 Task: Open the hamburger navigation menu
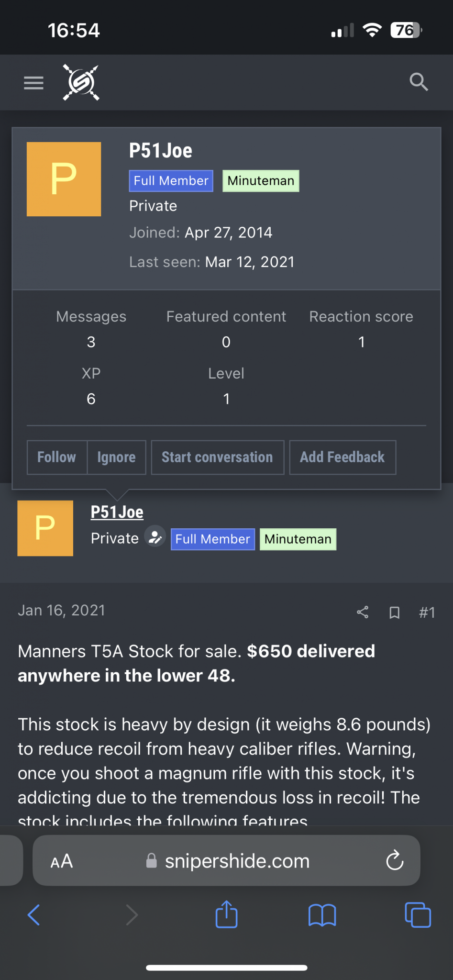(33, 83)
